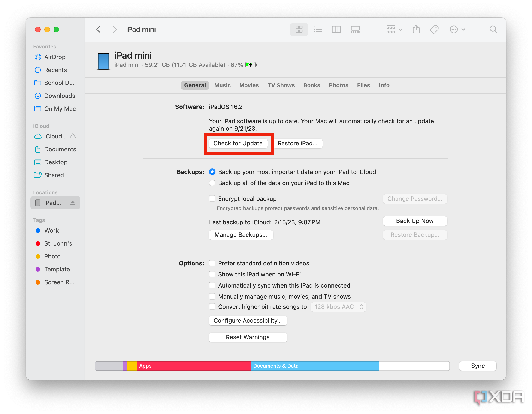Switch to the Photos tab
This screenshot has width=532, height=414.
[x=339, y=85]
